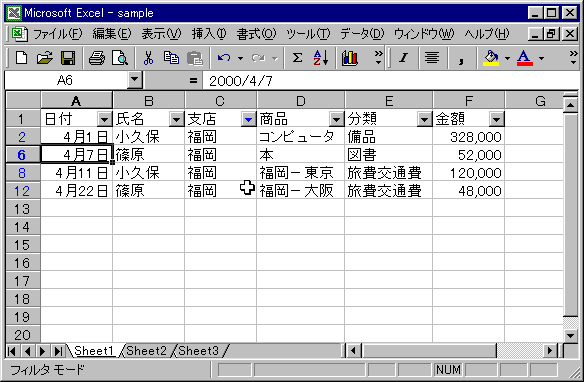Open the Redo history dropdown arrow
The width and height of the screenshot is (584, 382).
pos(274,58)
